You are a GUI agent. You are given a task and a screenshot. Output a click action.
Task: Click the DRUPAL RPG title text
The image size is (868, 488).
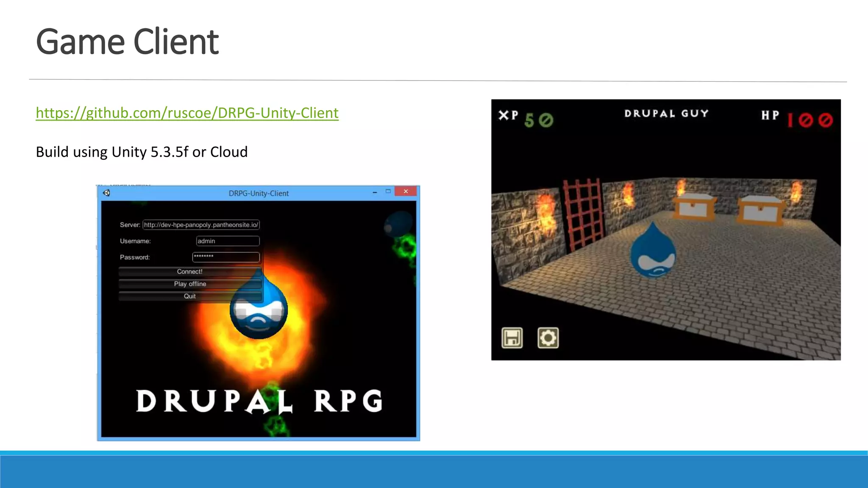(259, 401)
